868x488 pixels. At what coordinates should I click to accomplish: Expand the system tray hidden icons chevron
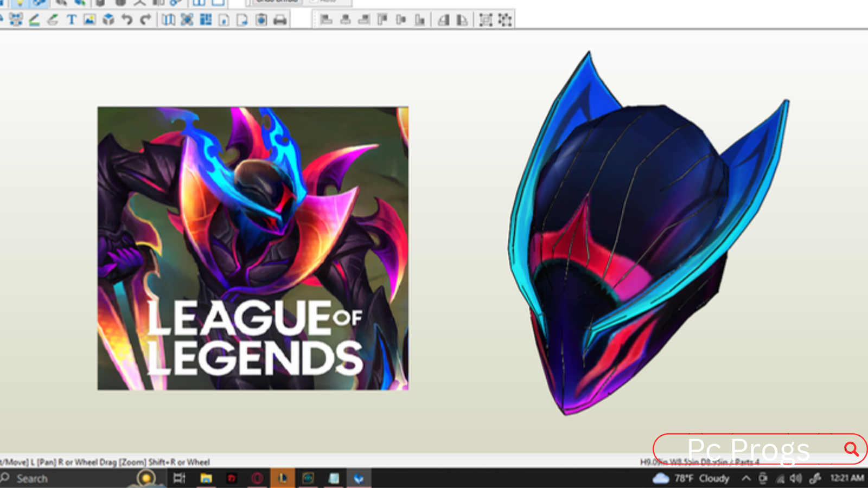click(x=746, y=478)
